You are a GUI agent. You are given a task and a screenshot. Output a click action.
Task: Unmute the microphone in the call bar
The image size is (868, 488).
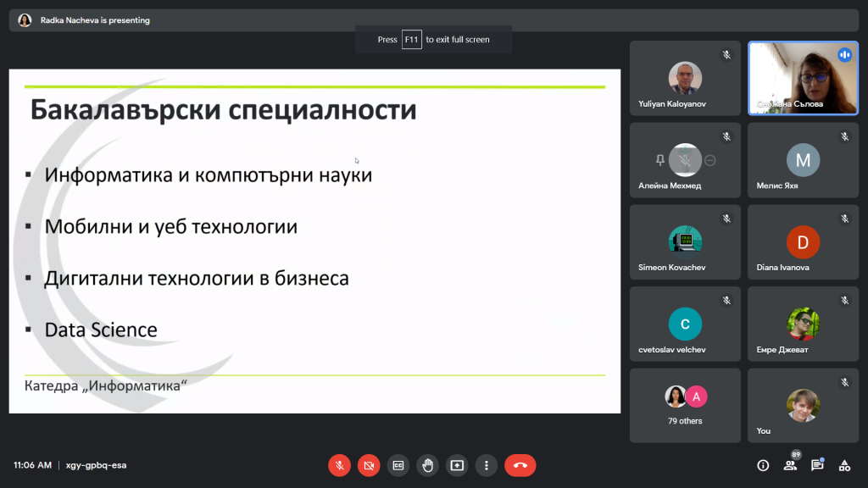point(339,465)
